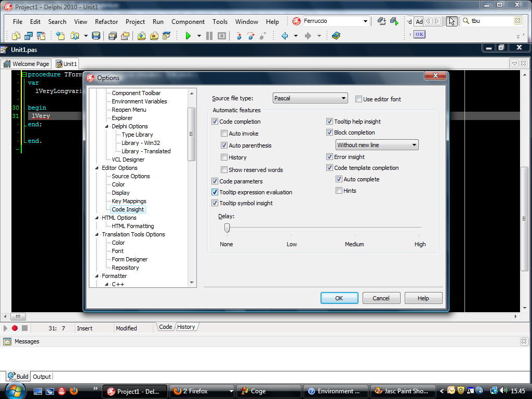This screenshot has height=399, width=532.
Task: Click the options tree vertical scrollbar thumb
Action: pos(192,134)
